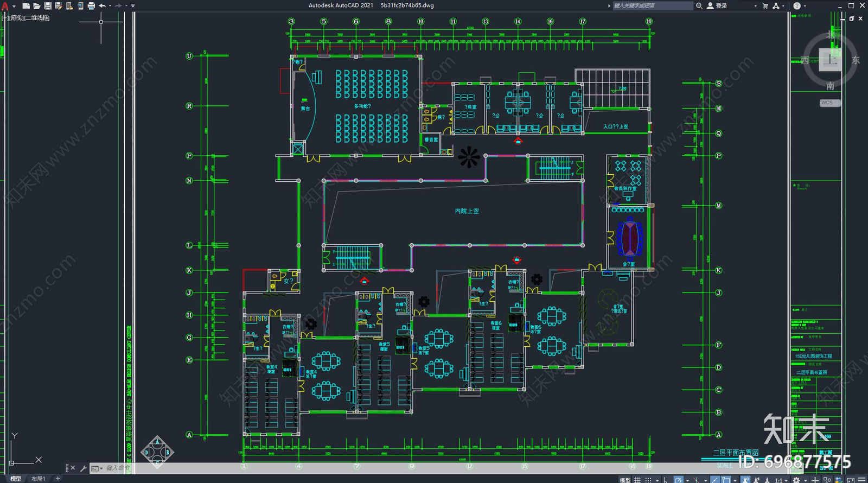Toggle the drawing grid display
868x483 pixels.
637,479
